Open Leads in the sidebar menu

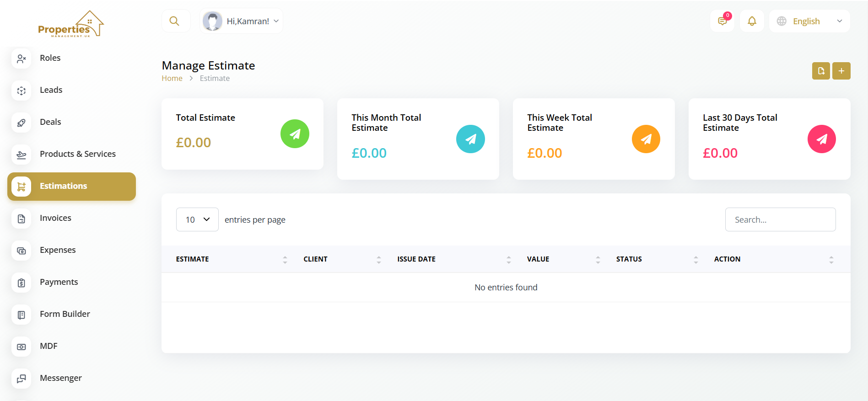point(51,90)
